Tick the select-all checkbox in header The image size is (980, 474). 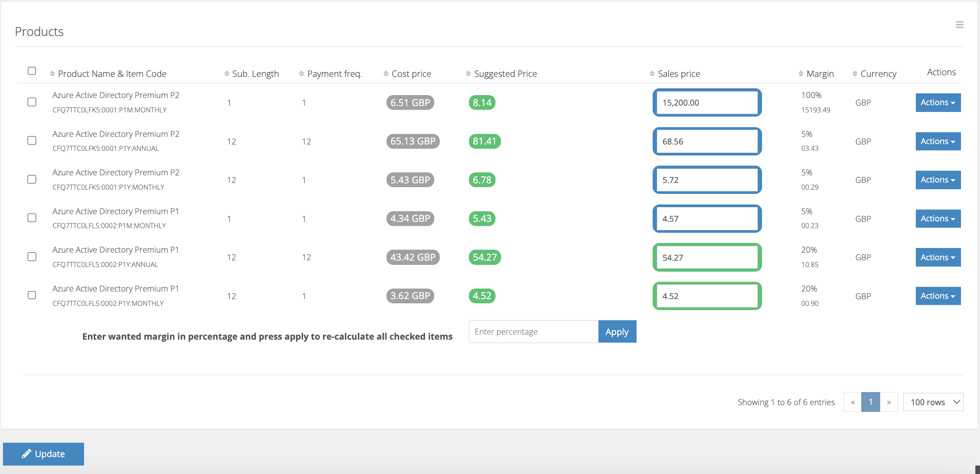(x=32, y=71)
